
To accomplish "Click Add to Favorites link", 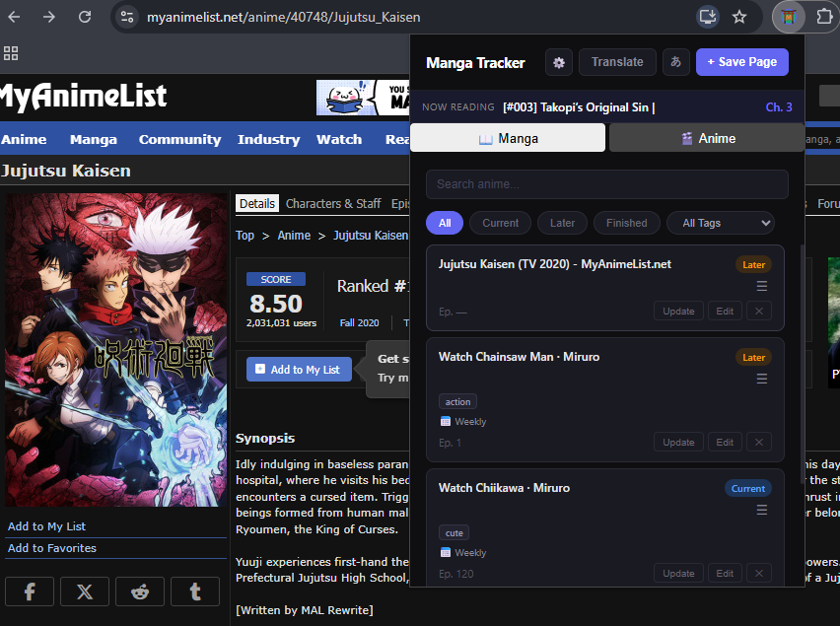I will point(52,548).
